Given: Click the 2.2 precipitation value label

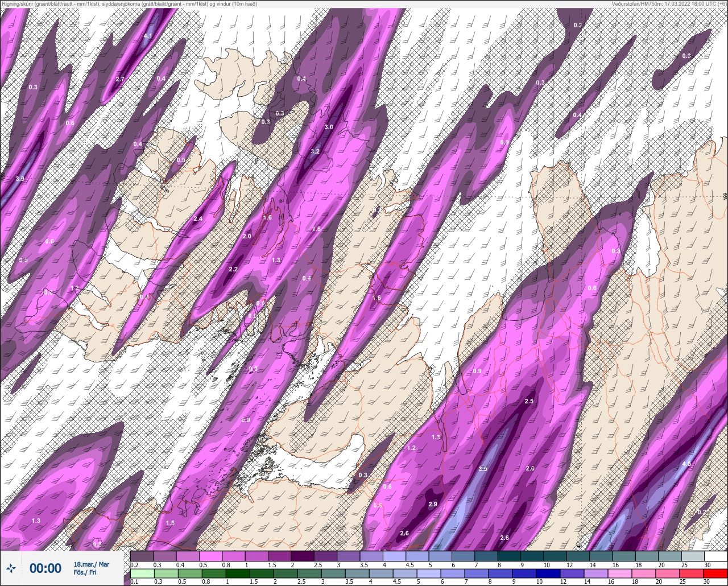Looking at the screenshot, I should (233, 269).
